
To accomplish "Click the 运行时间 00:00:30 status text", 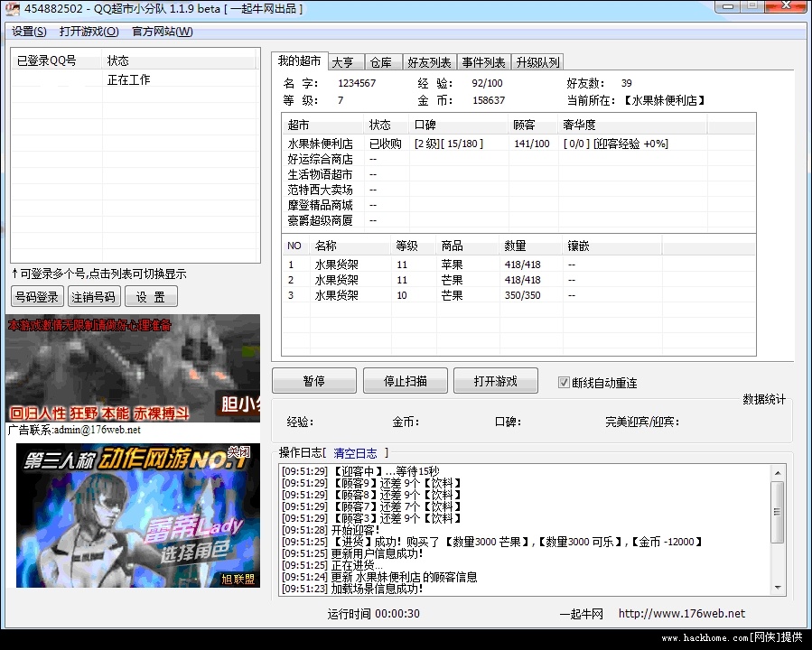I will (x=373, y=614).
